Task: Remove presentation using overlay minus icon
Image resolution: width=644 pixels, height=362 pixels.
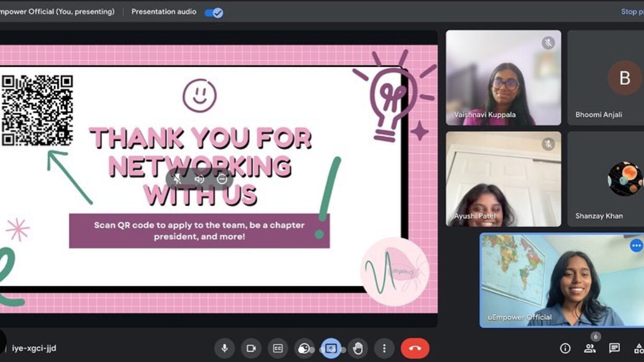Action: click(222, 179)
